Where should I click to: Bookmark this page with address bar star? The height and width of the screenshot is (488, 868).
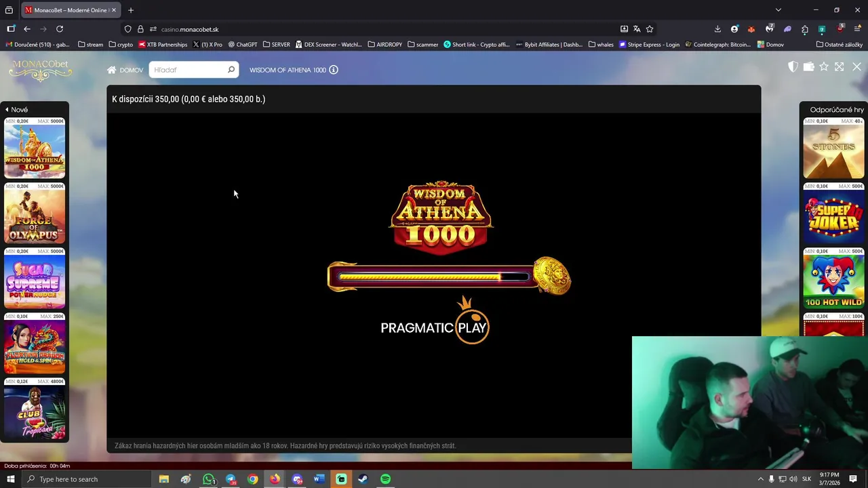point(650,29)
